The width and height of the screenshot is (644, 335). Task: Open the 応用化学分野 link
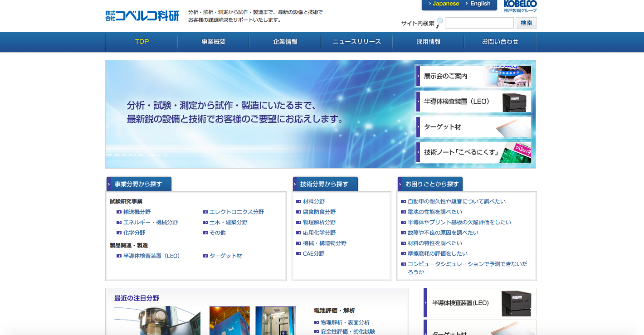pos(319,233)
